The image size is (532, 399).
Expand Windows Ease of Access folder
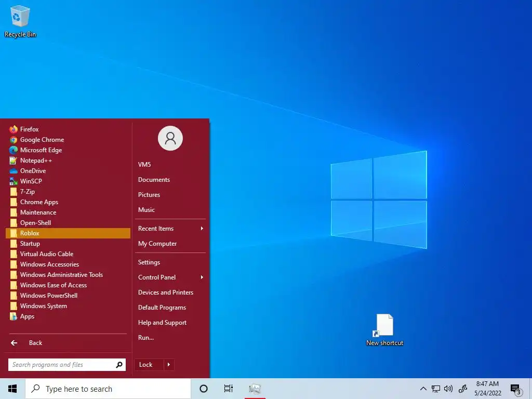click(68, 285)
